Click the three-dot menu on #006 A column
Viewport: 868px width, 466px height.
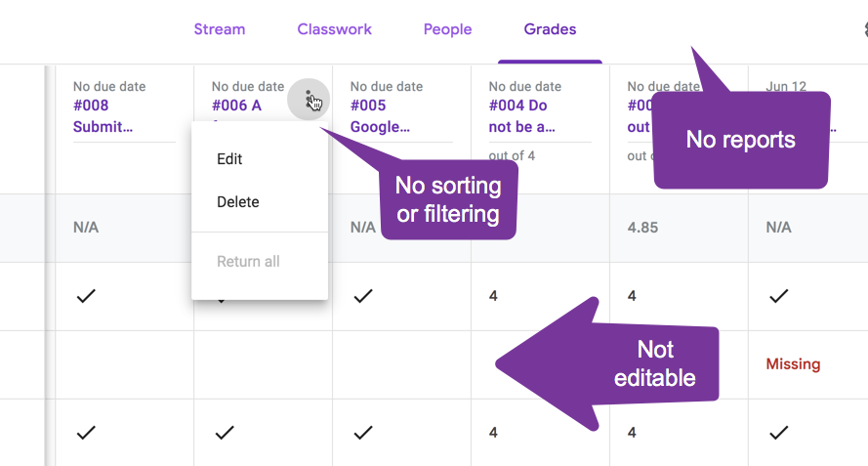point(309,100)
